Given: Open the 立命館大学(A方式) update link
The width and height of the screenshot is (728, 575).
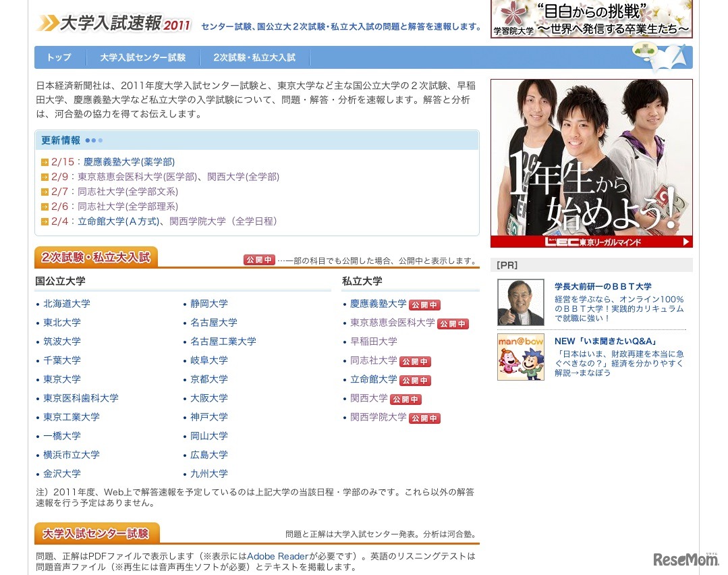Looking at the screenshot, I should click(118, 221).
